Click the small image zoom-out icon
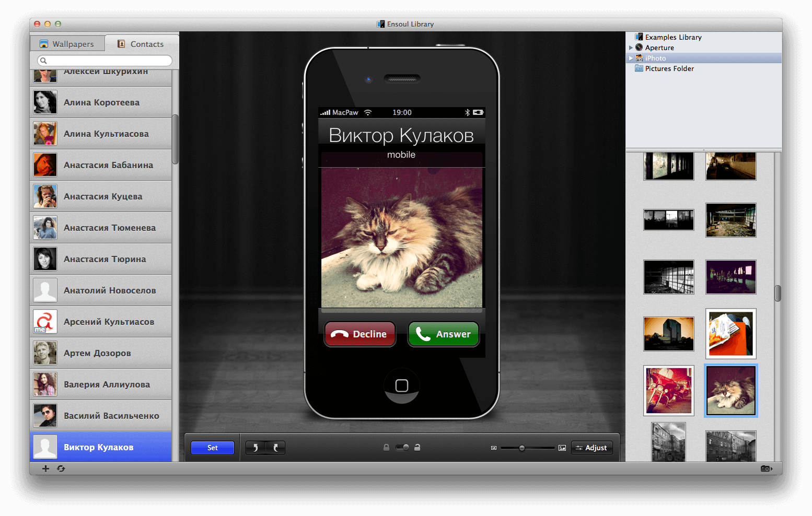This screenshot has width=812, height=516. [494, 448]
